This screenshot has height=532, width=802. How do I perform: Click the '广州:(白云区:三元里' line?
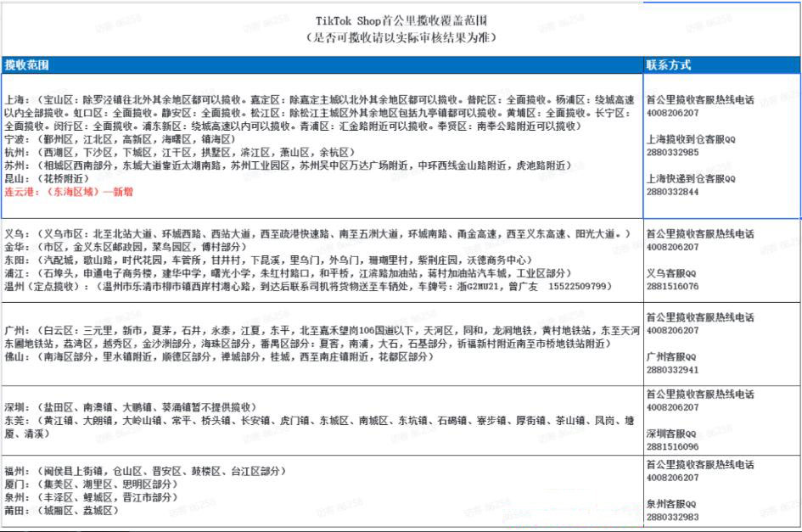click(x=322, y=331)
